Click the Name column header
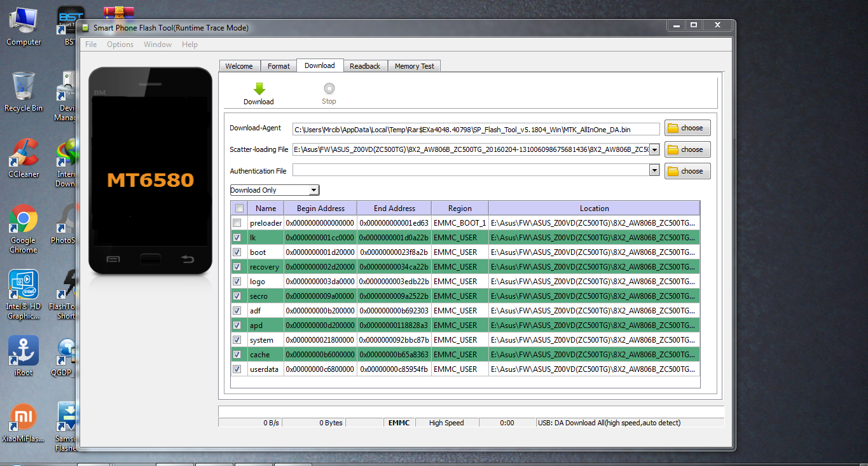The image size is (868, 466). pos(266,209)
